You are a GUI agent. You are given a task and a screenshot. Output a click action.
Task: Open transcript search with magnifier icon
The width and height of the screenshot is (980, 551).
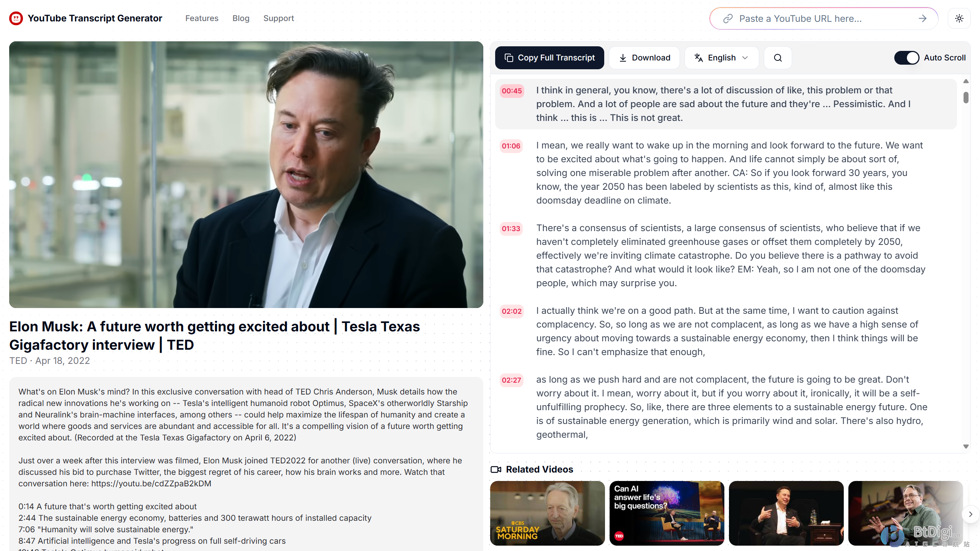[x=778, y=58]
